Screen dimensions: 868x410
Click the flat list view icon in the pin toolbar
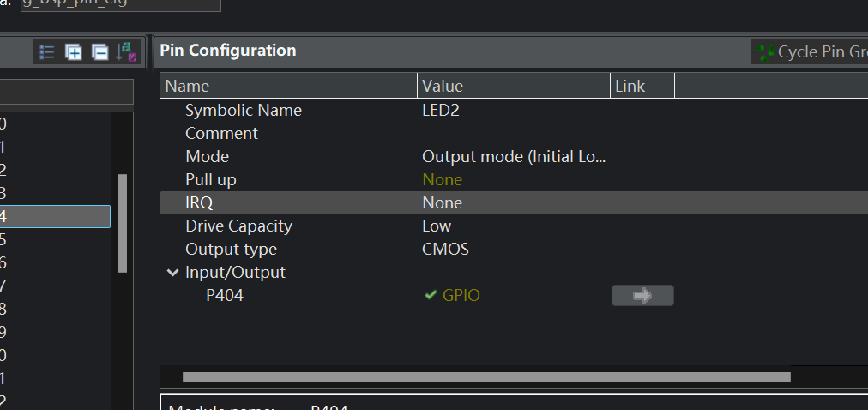click(47, 52)
